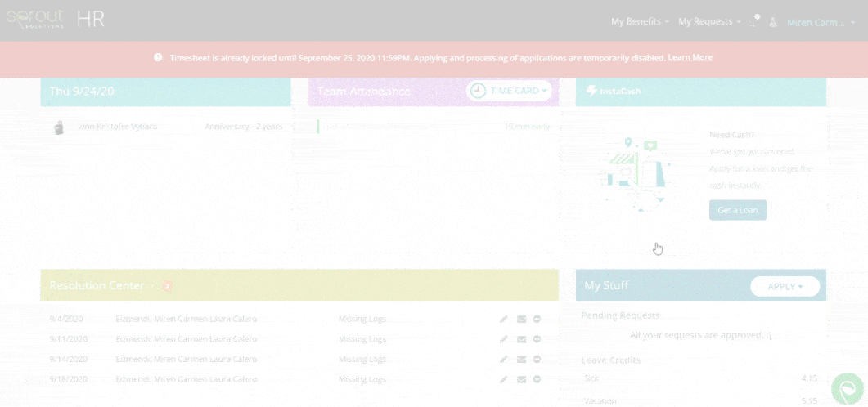868x407 pixels.
Task: Open the Time Card dropdown
Action: (509, 91)
